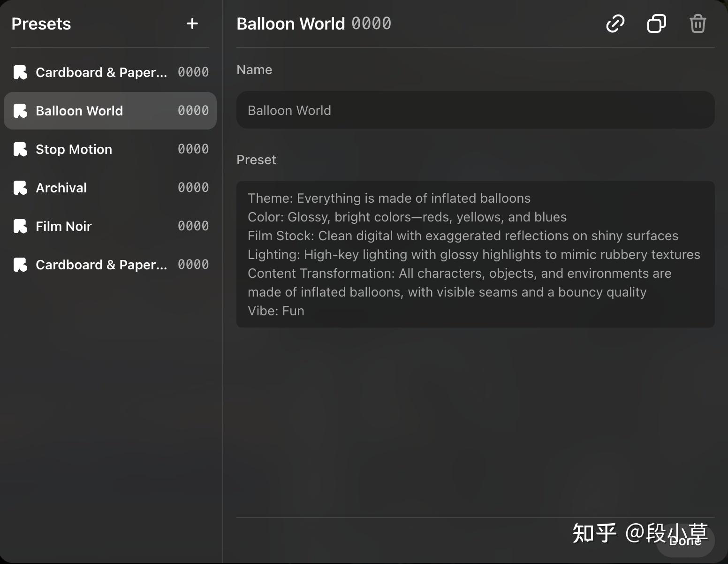728x564 pixels.
Task: Click the icon beside the Archival preset
Action: click(20, 188)
